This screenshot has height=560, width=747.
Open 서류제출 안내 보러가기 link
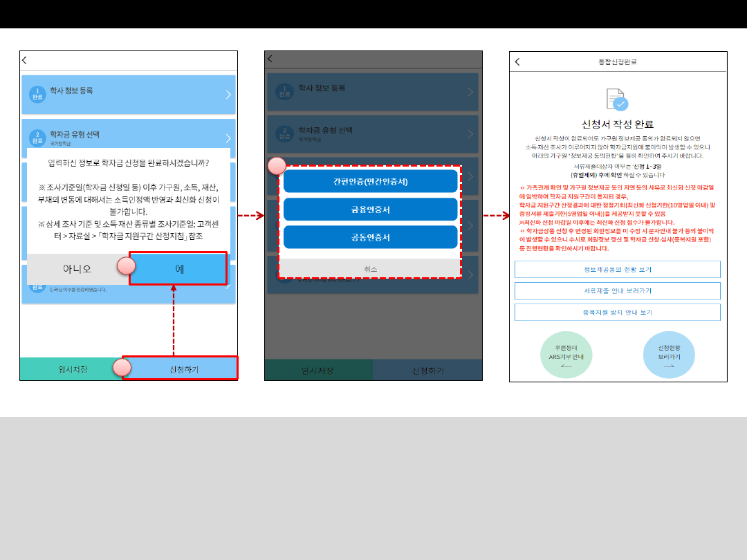pos(617,291)
